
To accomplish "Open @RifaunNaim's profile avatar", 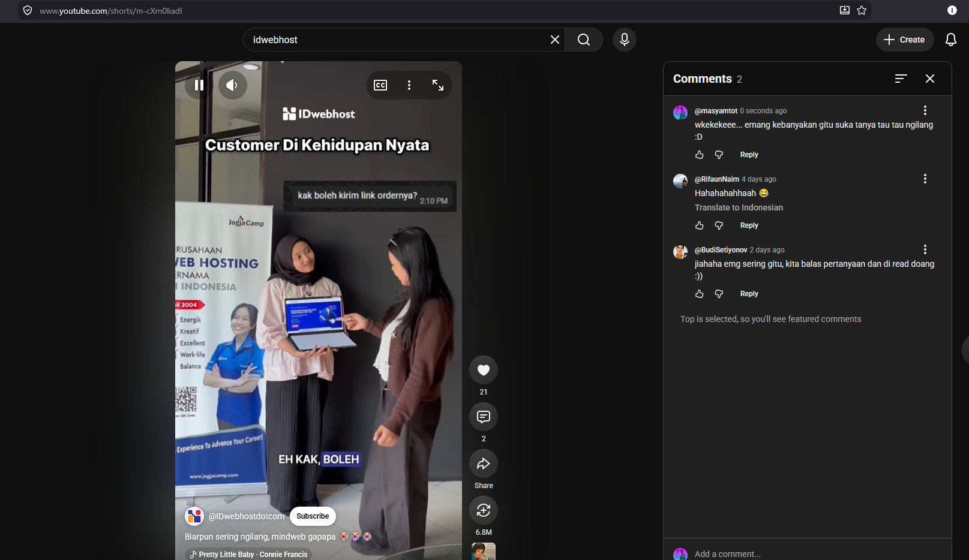I will point(680,181).
